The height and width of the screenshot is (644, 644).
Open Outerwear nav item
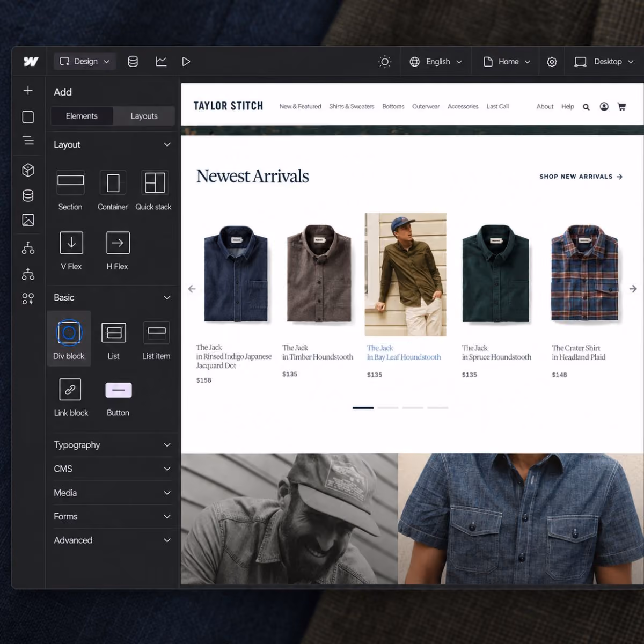coord(426,106)
